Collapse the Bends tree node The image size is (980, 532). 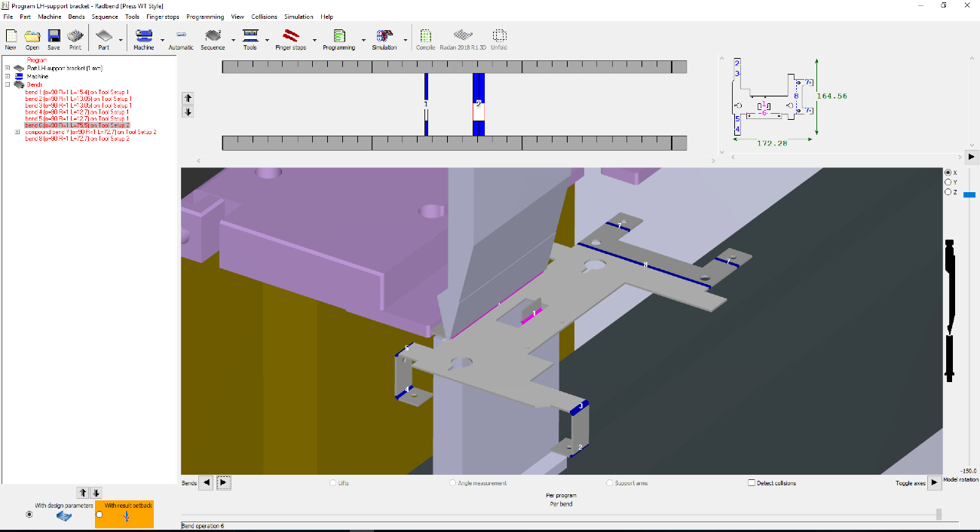pos(8,84)
